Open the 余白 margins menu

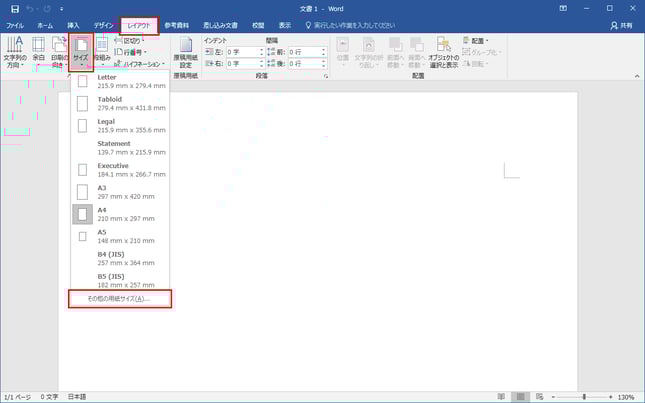[x=39, y=52]
